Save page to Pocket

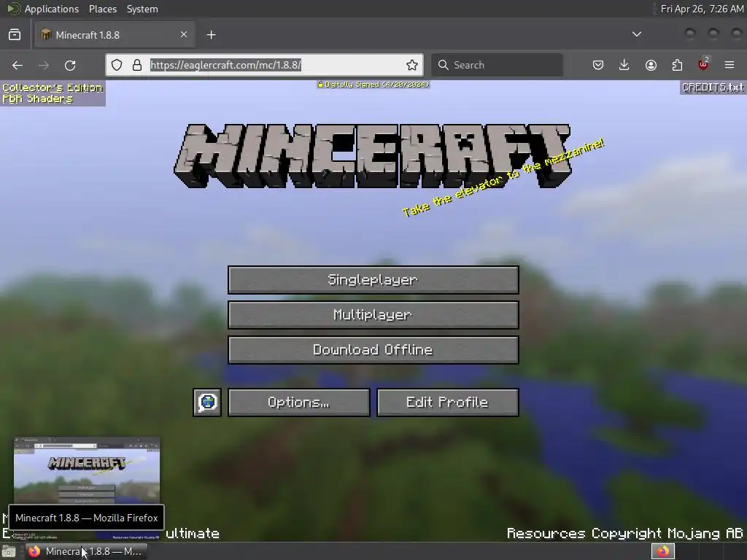coord(598,65)
